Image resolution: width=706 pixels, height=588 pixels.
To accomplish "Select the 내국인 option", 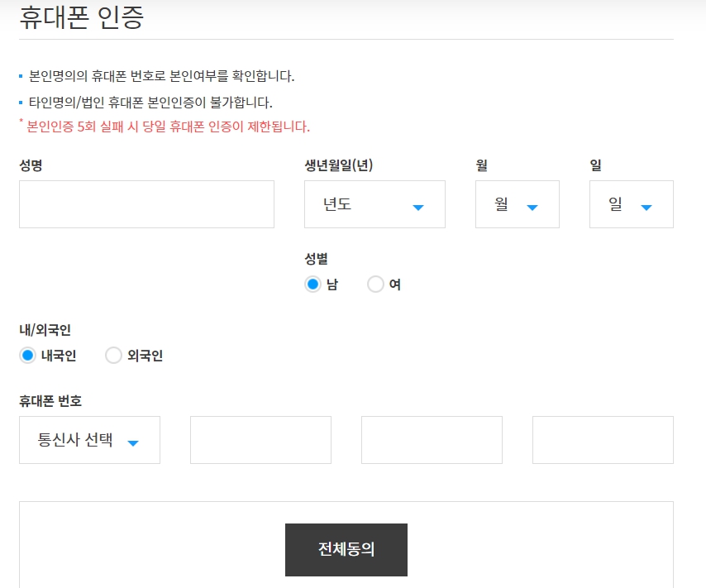I will tap(26, 356).
